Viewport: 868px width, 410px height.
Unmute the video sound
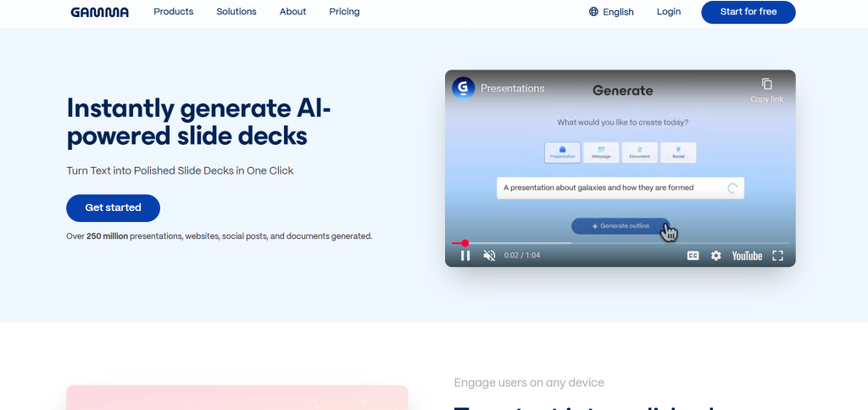[x=489, y=256]
